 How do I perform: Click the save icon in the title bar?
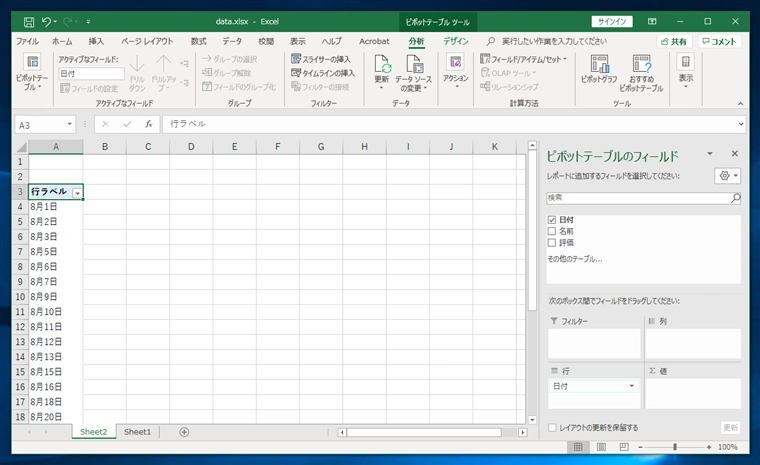coord(28,20)
